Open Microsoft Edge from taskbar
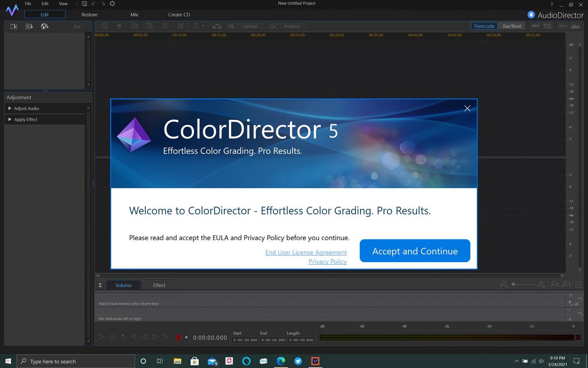 pyautogui.click(x=281, y=361)
